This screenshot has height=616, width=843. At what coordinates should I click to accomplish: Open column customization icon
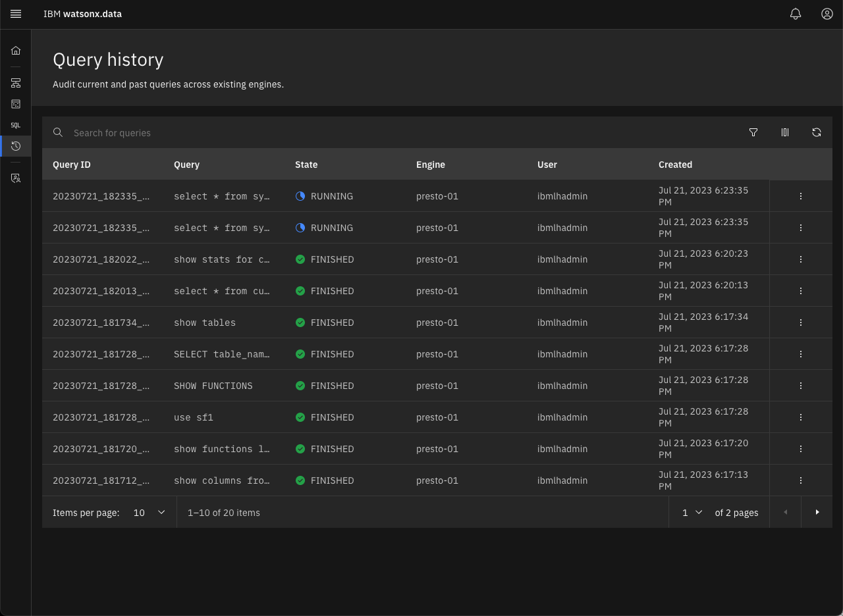click(x=785, y=132)
